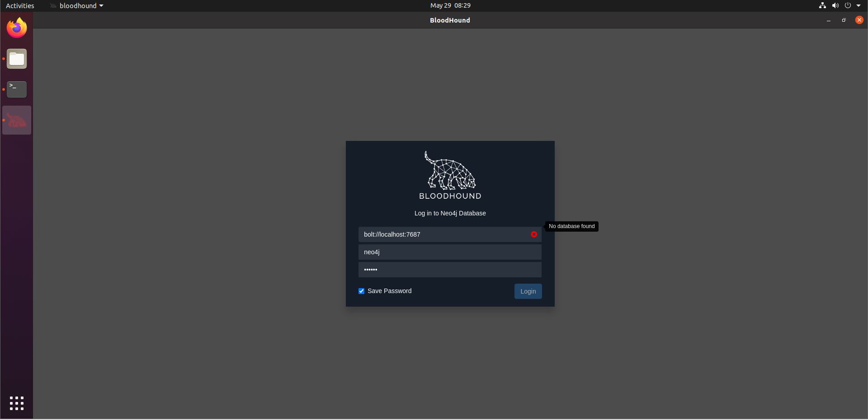The height and width of the screenshot is (420, 868).
Task: Restore the BloodHound window size
Action: click(x=844, y=20)
